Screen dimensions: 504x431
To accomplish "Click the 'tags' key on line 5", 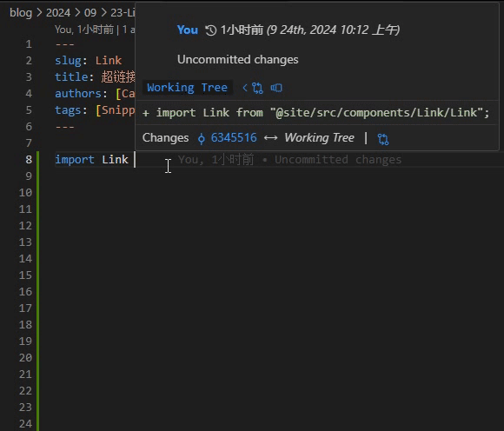I will click(x=68, y=110).
